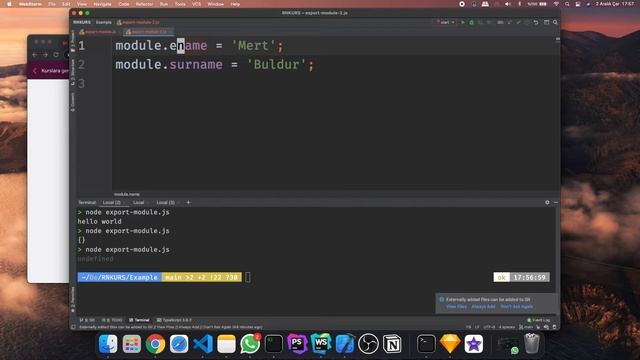Open Launchpad from the Dock
The image size is (640, 360).
[132, 344]
